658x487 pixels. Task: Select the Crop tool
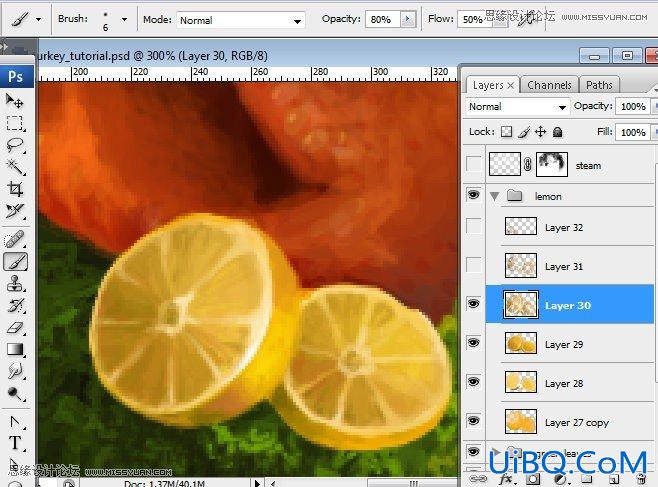[15, 189]
